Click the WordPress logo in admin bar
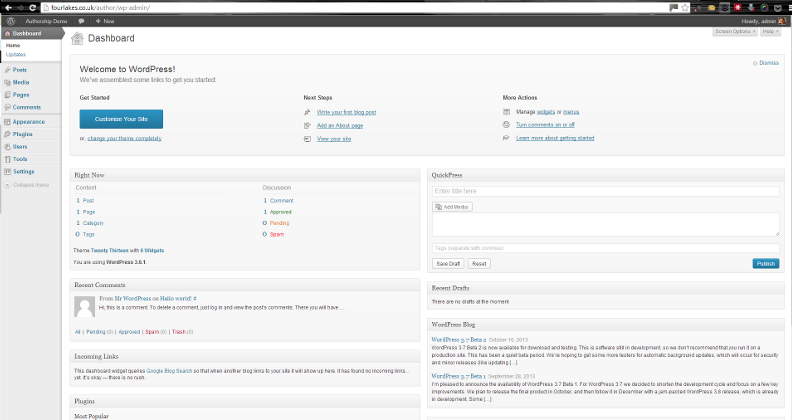 pos(10,20)
